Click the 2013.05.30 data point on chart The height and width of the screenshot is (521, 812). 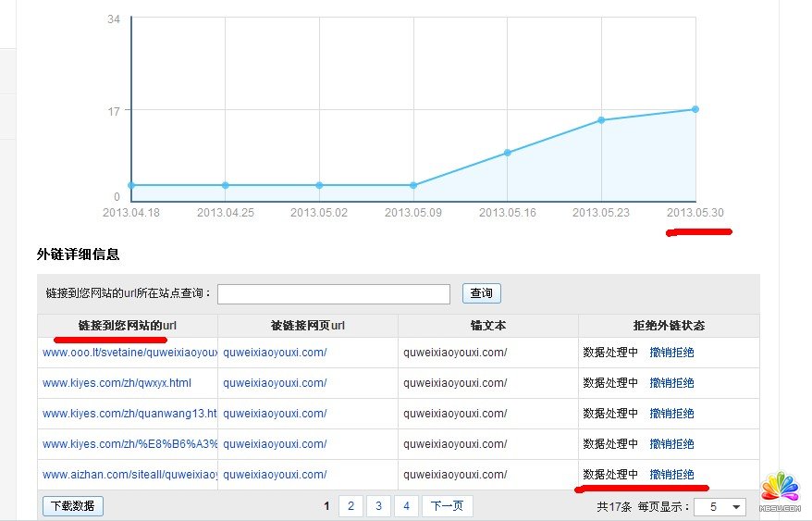click(x=695, y=109)
